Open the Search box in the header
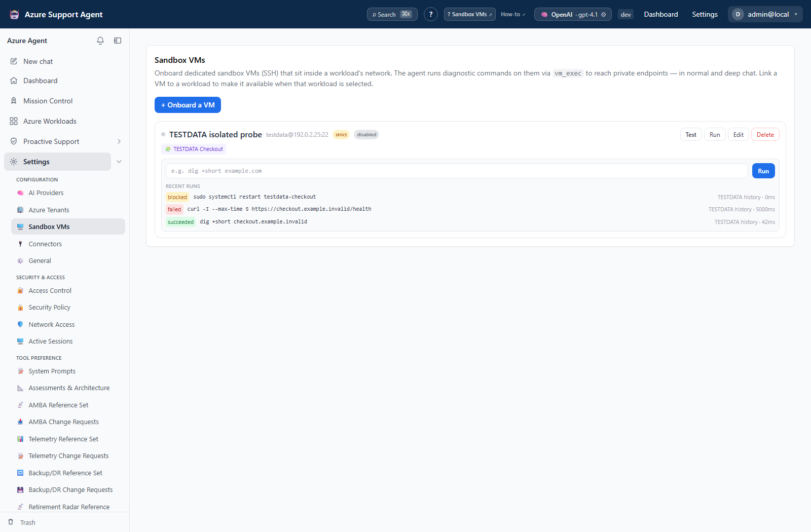 tap(392, 14)
